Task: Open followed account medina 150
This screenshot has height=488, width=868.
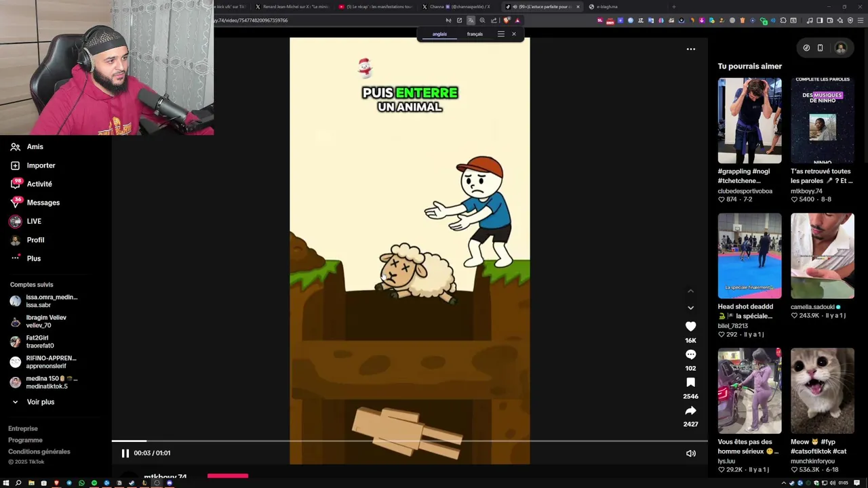Action: click(x=44, y=382)
